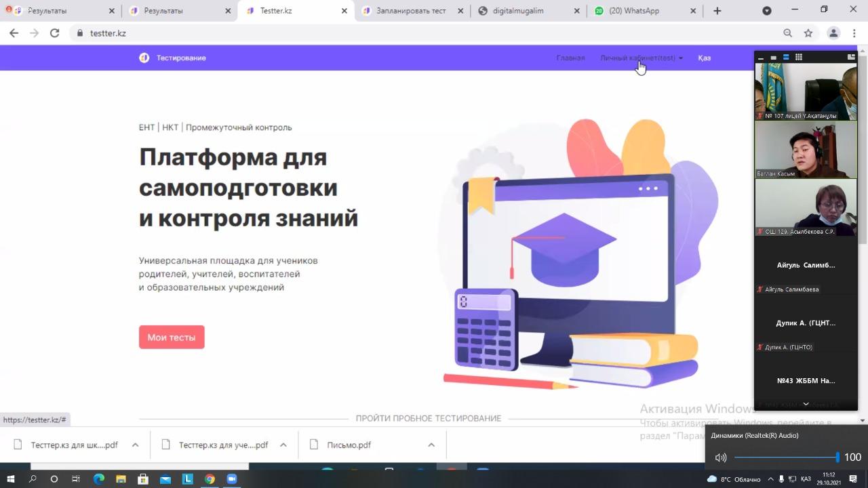Open the tab search dropdown in Chrome
868x488 pixels.
(767, 11)
